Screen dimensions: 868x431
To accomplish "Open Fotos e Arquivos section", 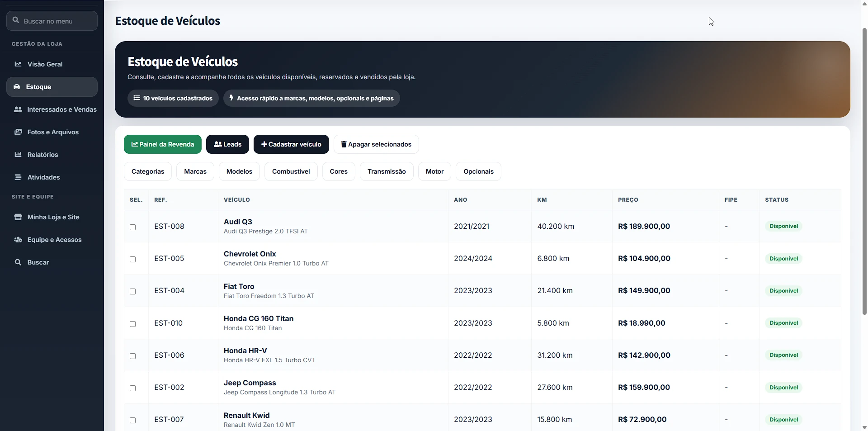I will pos(52,132).
